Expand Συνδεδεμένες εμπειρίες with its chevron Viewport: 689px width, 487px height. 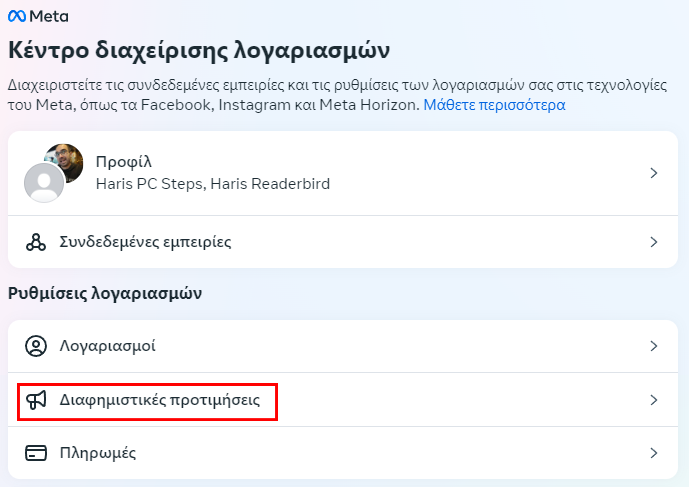click(x=654, y=242)
